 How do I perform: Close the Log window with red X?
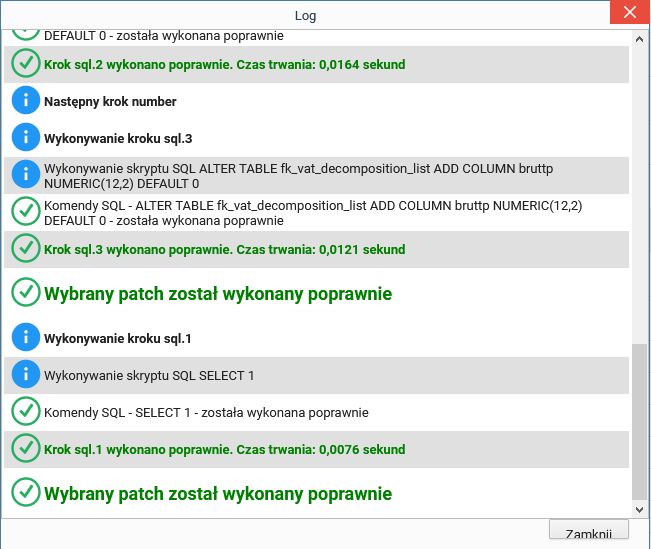(x=630, y=12)
